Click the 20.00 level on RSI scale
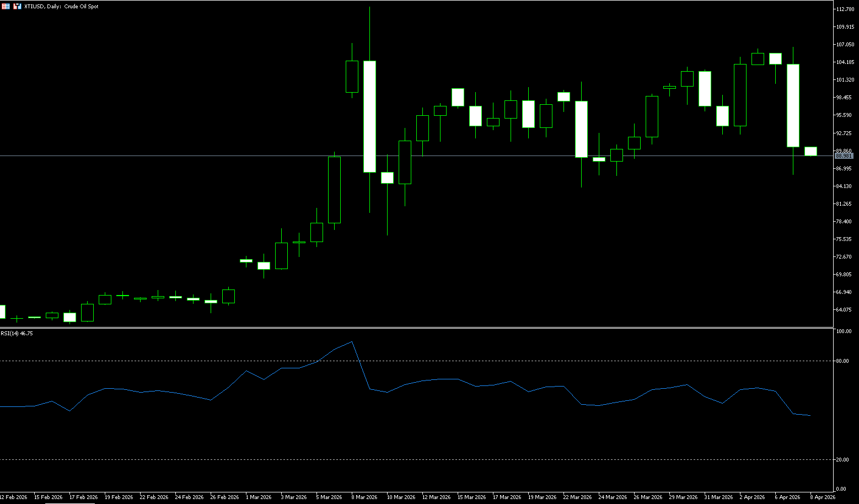The width and height of the screenshot is (859, 504). coord(842,460)
